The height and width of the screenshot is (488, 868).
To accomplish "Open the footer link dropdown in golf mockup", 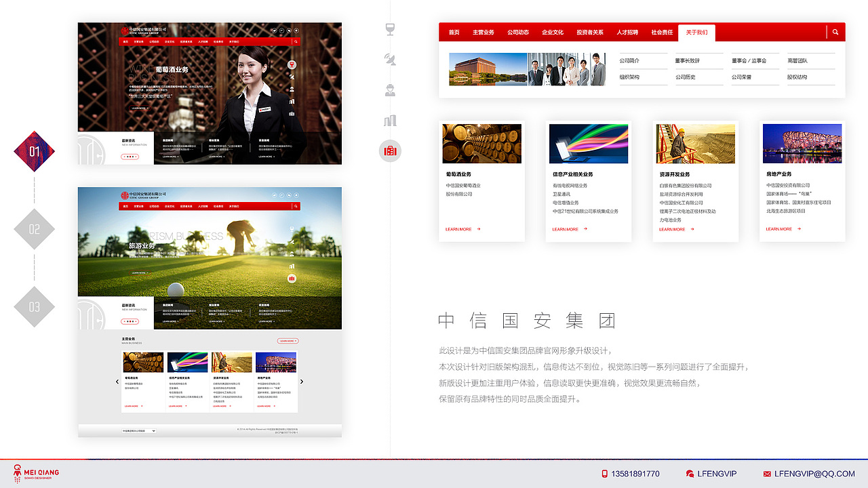I will pyautogui.click(x=138, y=430).
